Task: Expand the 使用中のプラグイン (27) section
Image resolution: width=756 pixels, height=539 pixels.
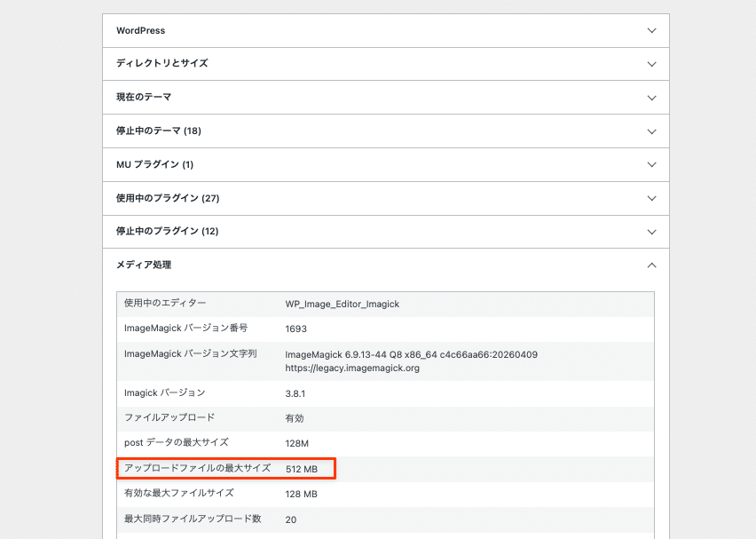Action: 386,198
